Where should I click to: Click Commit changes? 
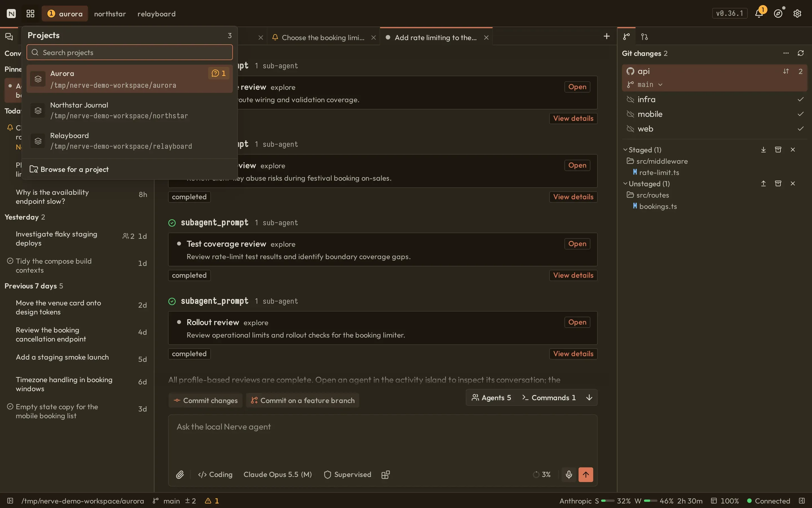coord(205,400)
